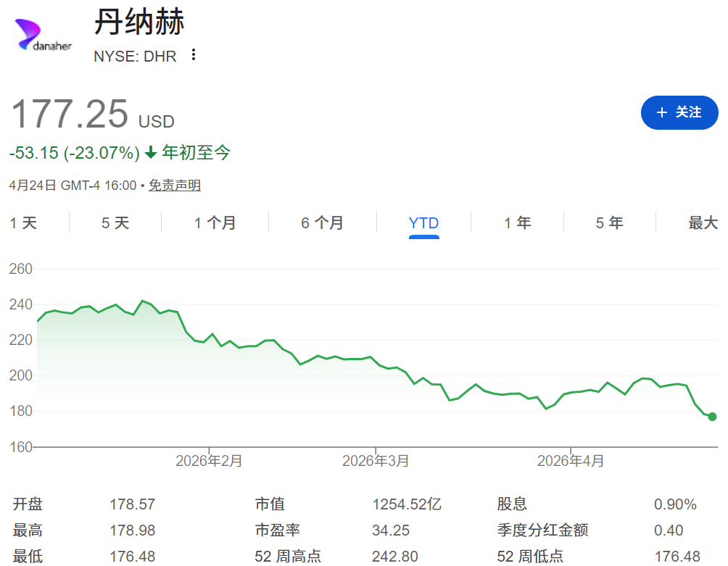Click the active YTD tab

(x=423, y=223)
